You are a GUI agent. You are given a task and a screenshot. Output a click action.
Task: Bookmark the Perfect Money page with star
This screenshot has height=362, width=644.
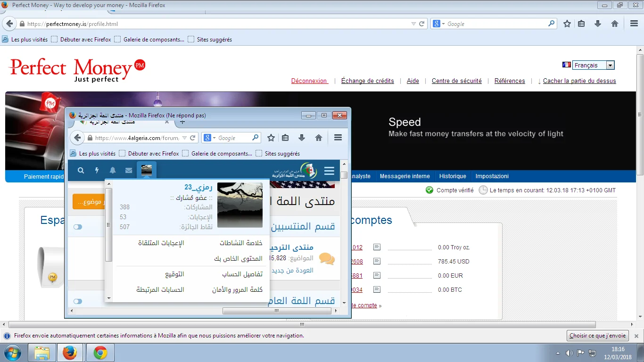click(567, 24)
